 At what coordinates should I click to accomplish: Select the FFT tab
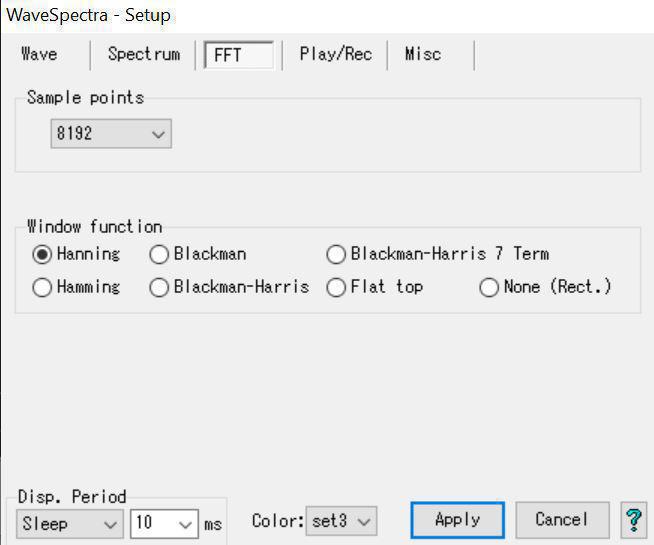238,55
